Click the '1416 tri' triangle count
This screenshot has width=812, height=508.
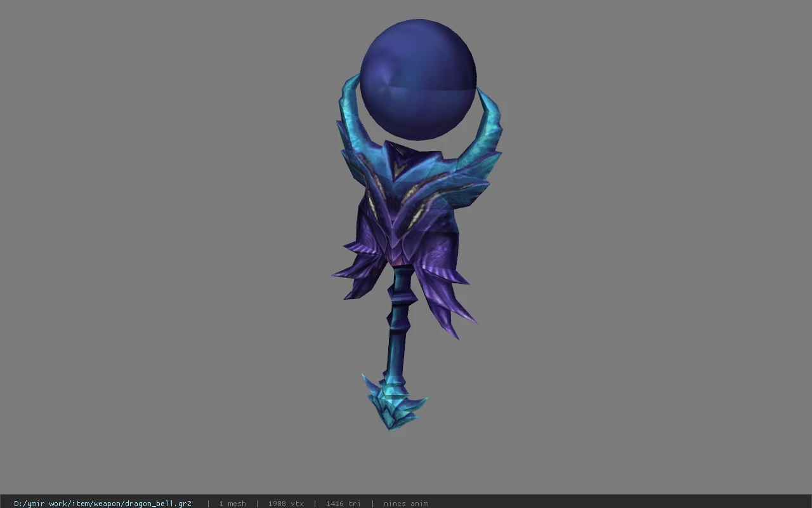click(343, 504)
